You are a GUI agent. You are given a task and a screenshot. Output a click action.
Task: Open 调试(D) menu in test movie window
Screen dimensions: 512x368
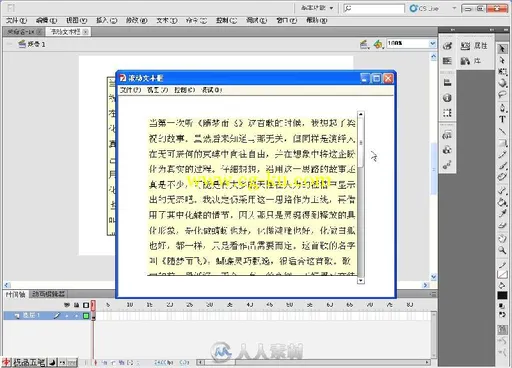coord(212,90)
